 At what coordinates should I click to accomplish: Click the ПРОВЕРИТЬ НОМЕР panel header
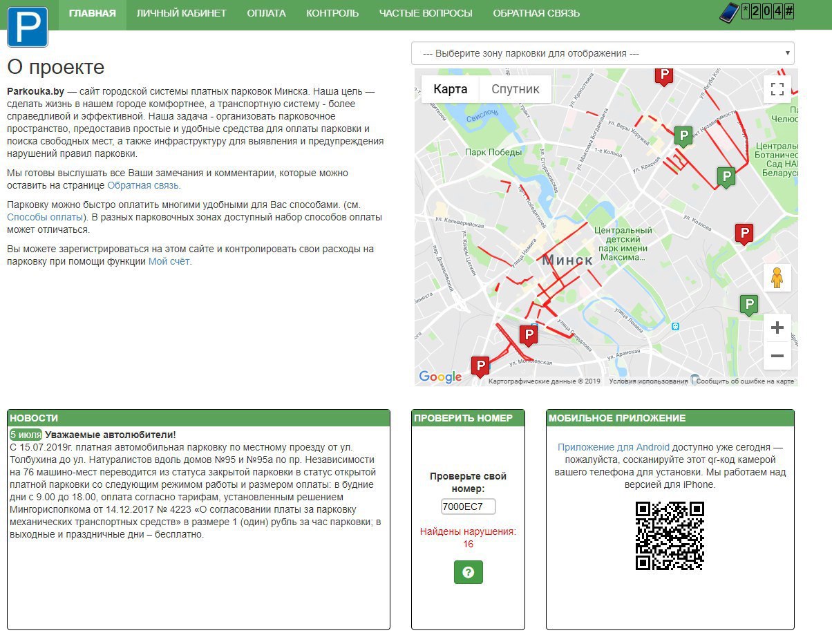pyautogui.click(x=468, y=418)
